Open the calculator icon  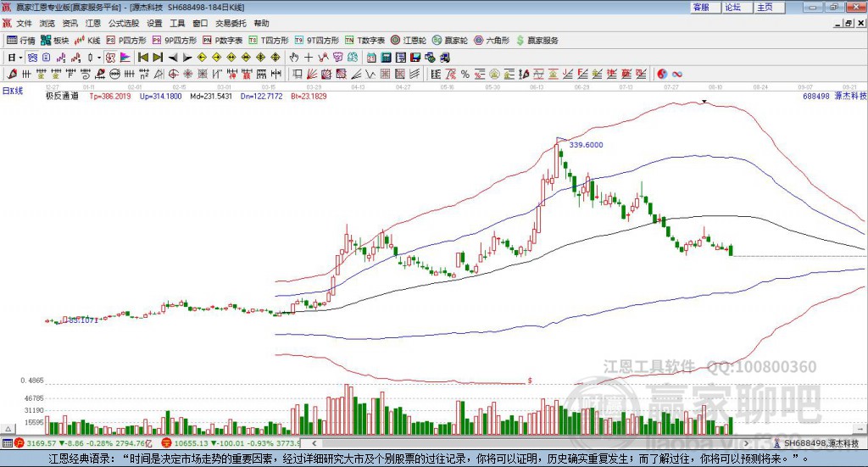[386, 57]
